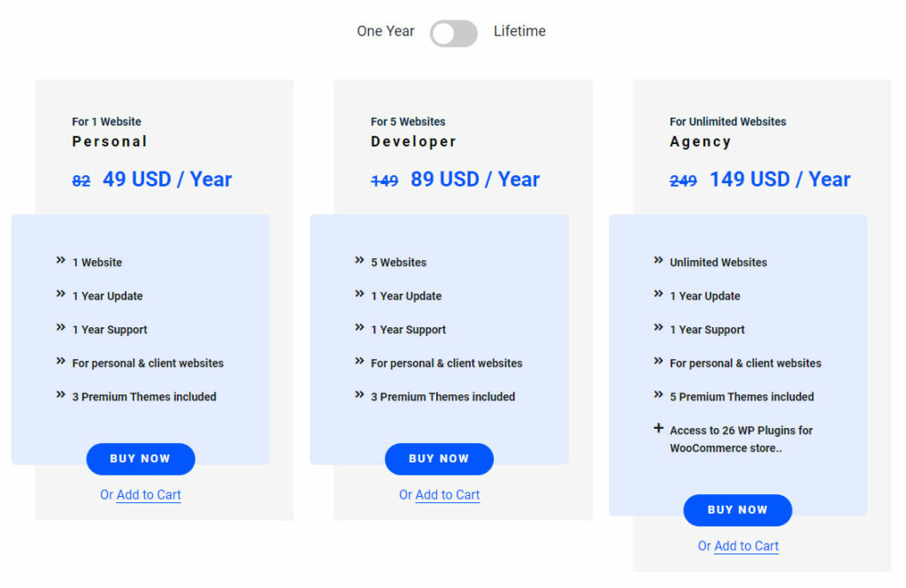906x588 pixels.
Task: Click the 49 USD / Year Personal price
Action: coord(167,179)
